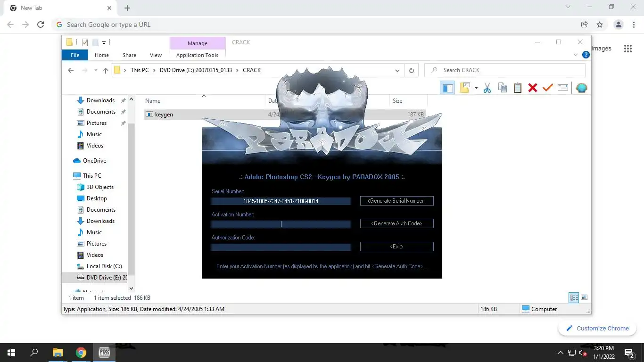644x362 pixels.
Task: Open the folder options dropdown arrow
Action: [476, 88]
